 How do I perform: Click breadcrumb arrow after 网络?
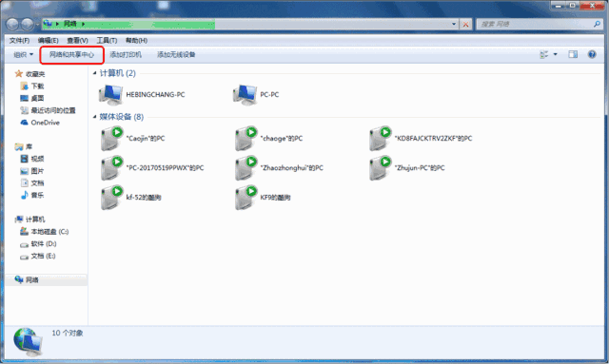(x=83, y=24)
